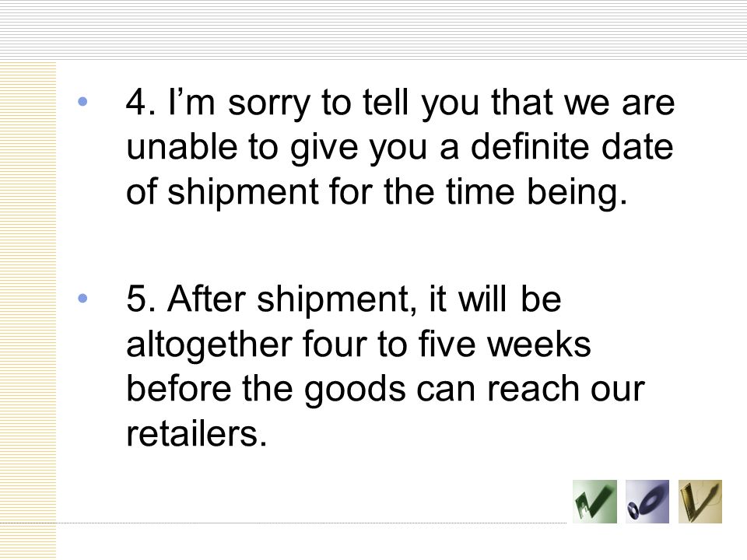Image resolution: width=747 pixels, height=560 pixels.
Task: Click the word "After" in sentence 5
Action: click(x=206, y=299)
